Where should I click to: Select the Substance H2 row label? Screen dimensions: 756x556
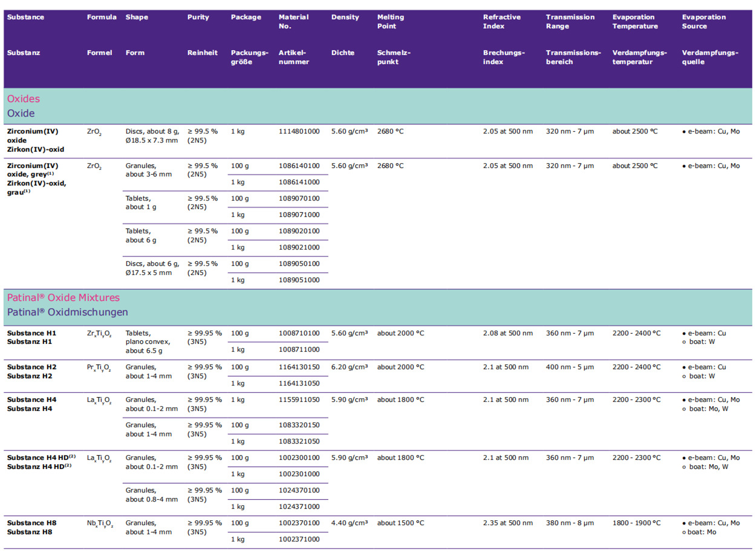click(x=31, y=367)
